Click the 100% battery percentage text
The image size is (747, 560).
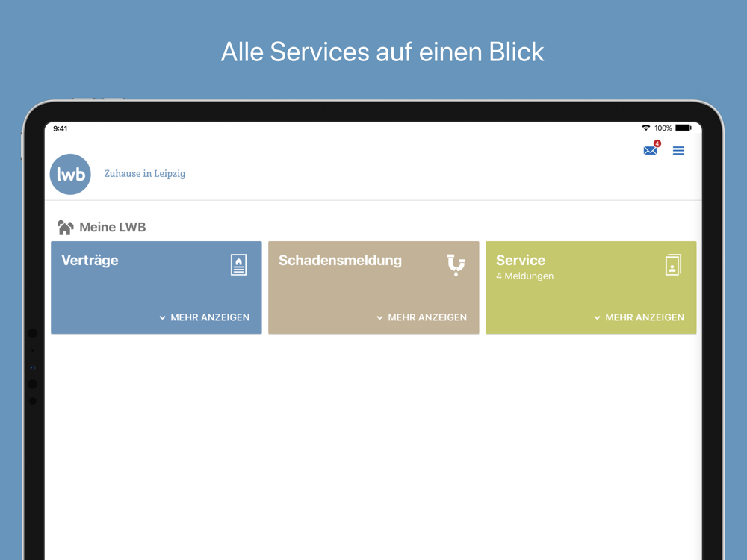[663, 128]
